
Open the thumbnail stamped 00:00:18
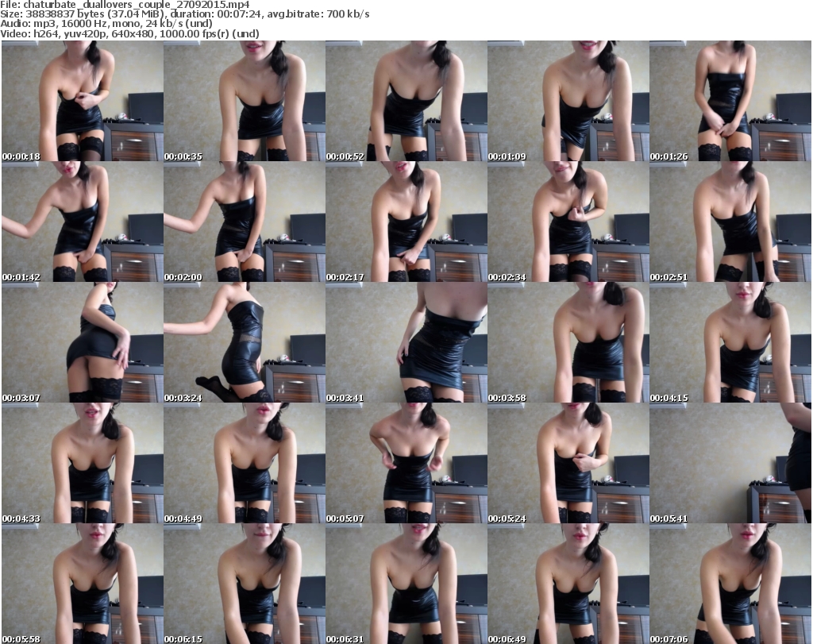pos(83,101)
